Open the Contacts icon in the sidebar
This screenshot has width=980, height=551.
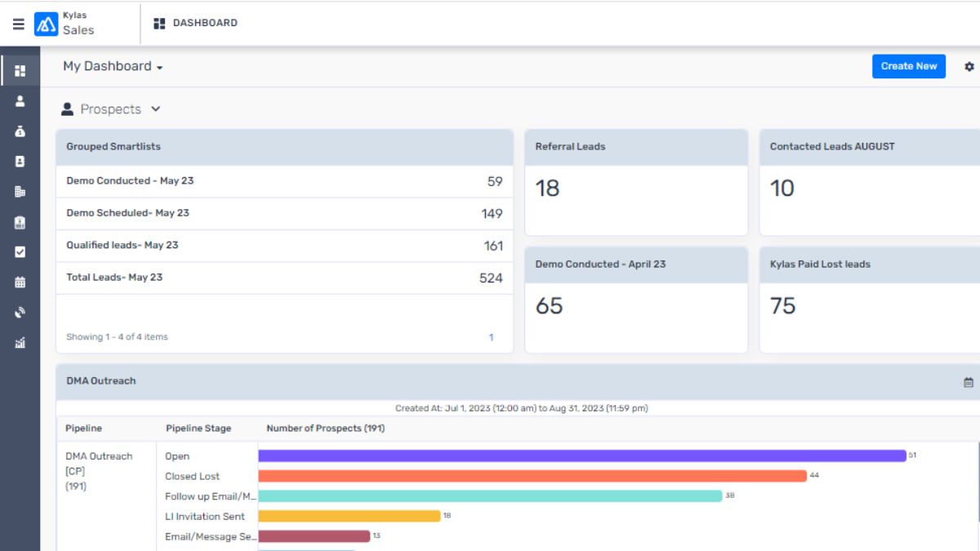(x=20, y=101)
